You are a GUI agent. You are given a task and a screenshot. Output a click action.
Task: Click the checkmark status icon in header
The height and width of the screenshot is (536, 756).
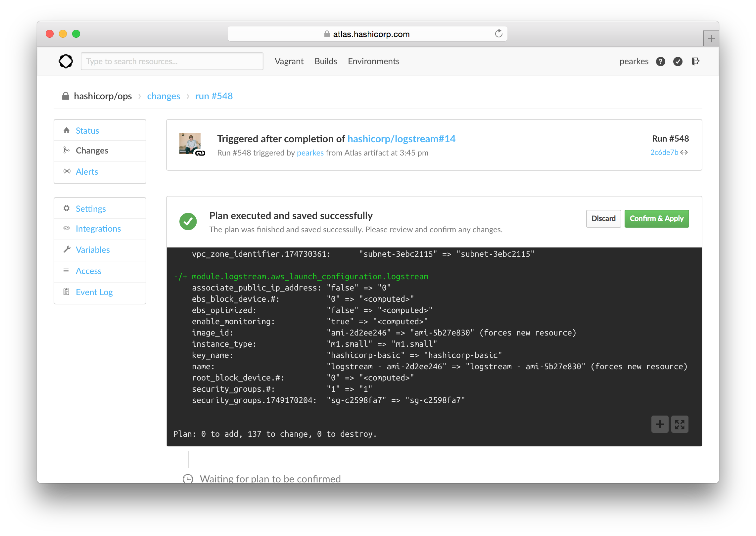point(678,62)
